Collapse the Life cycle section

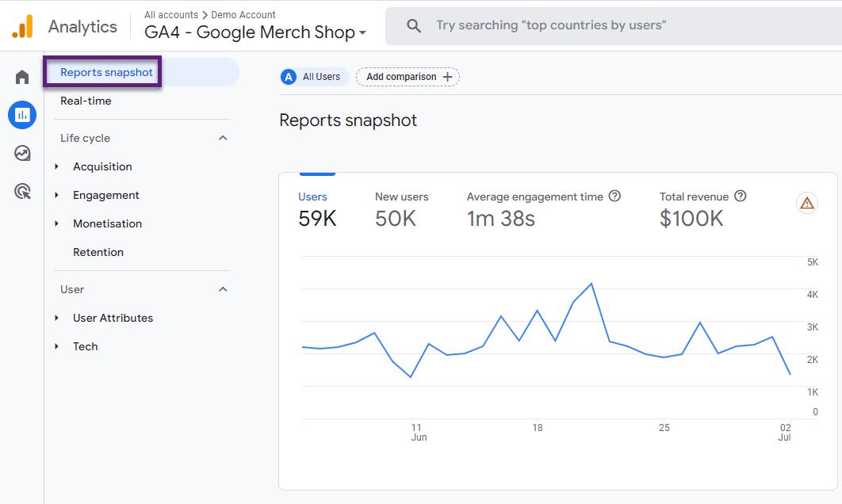tap(223, 137)
